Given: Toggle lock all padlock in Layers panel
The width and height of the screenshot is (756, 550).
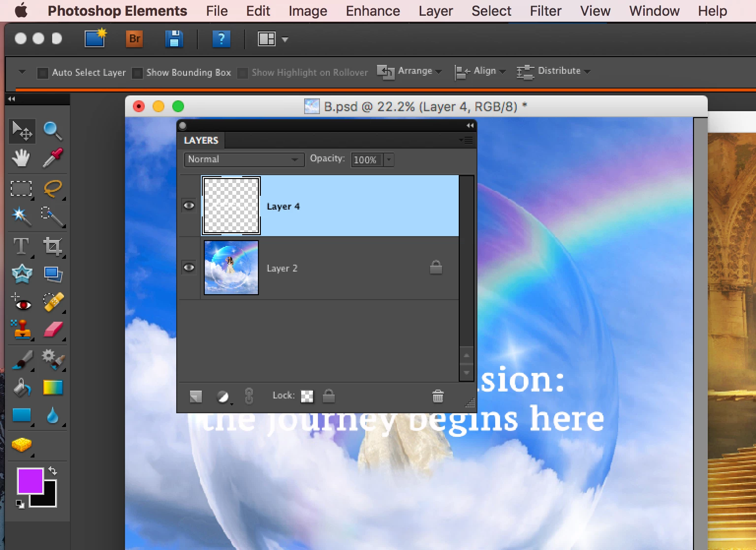Looking at the screenshot, I should coord(329,396).
